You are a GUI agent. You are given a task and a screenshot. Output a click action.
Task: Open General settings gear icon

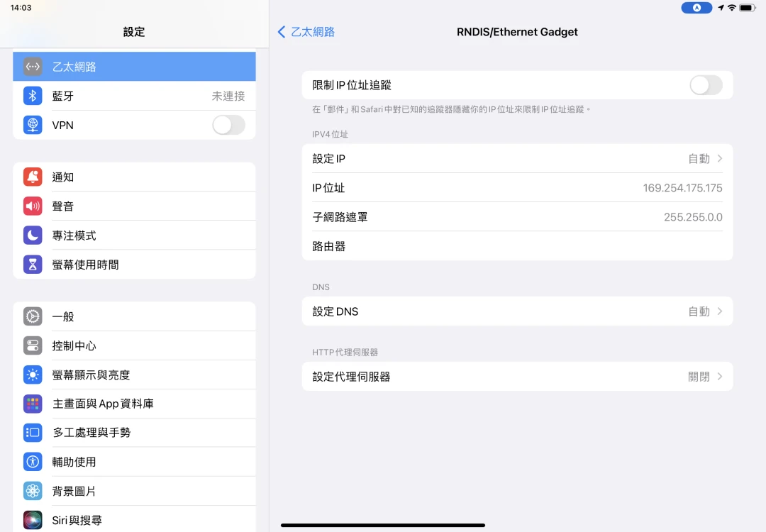click(33, 316)
